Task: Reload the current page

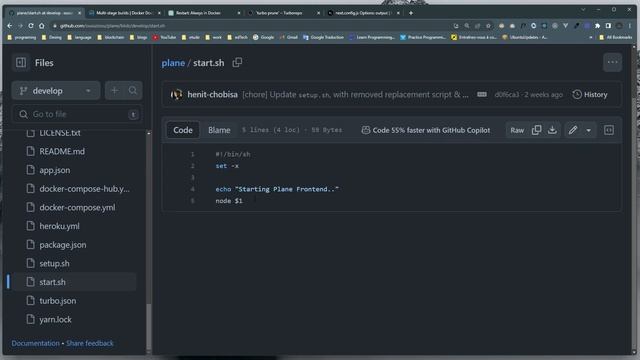Action: coord(31,26)
